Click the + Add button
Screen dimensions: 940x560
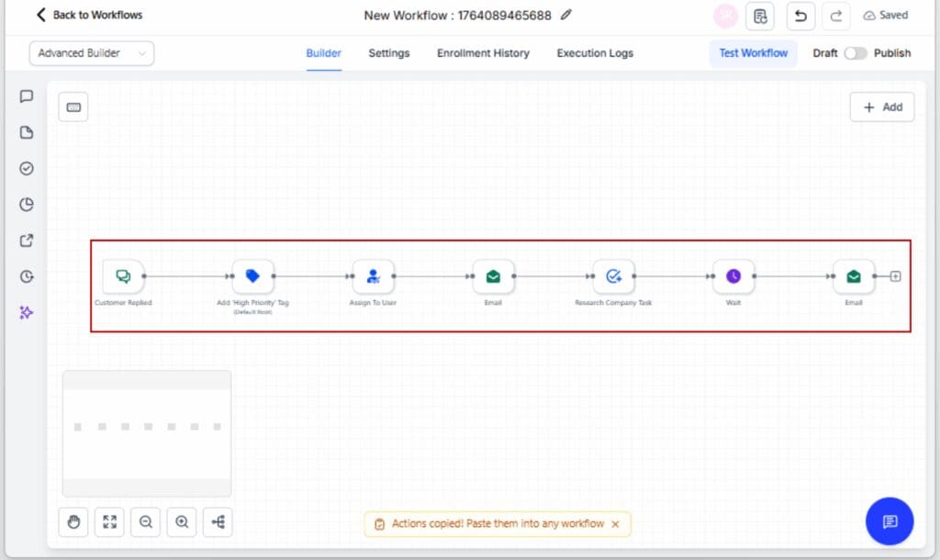(x=881, y=106)
